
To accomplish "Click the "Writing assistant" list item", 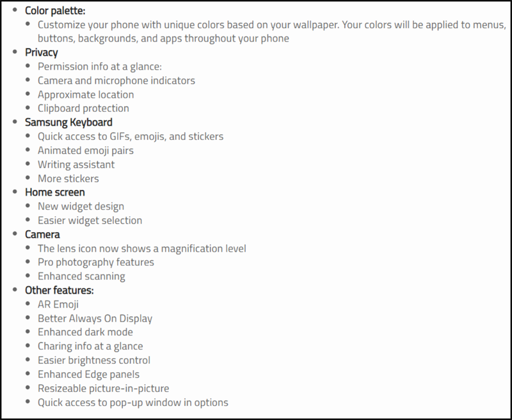I will point(77,164).
